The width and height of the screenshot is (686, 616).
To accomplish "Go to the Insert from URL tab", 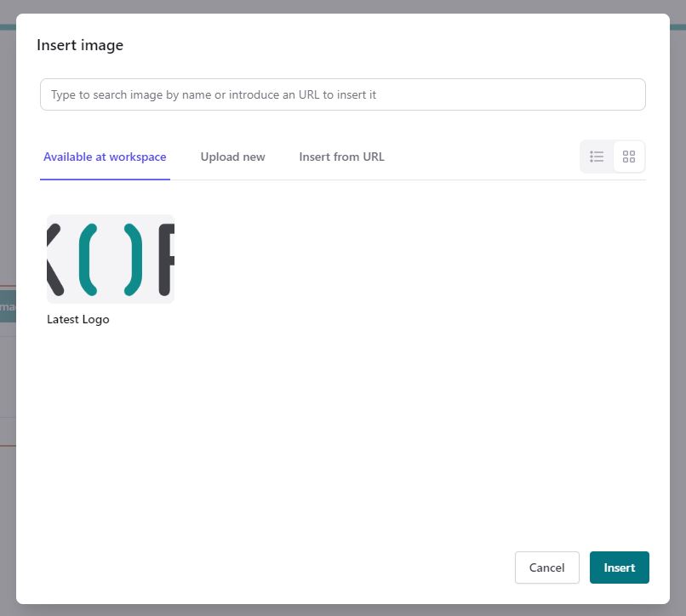I will point(341,157).
